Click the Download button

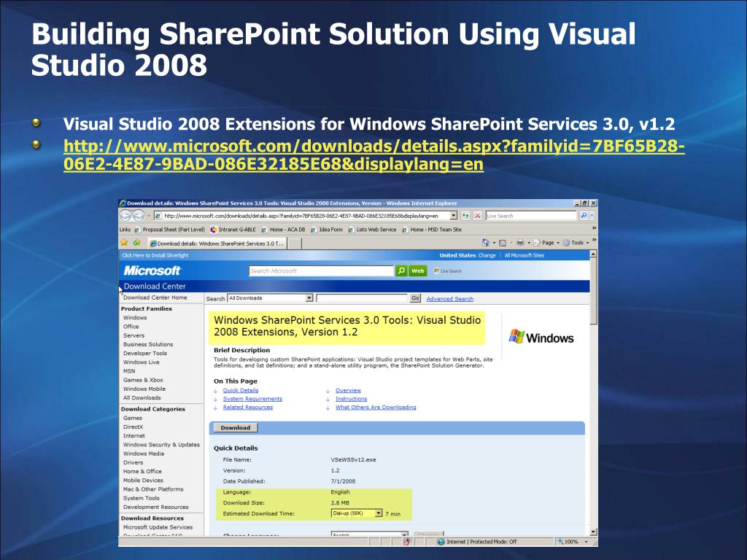pos(235,428)
